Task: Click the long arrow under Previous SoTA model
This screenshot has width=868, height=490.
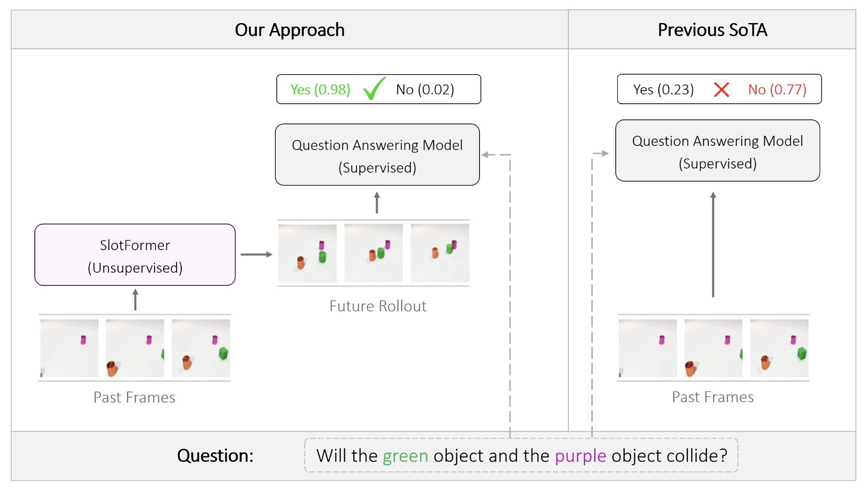Action: pyautogui.click(x=713, y=244)
